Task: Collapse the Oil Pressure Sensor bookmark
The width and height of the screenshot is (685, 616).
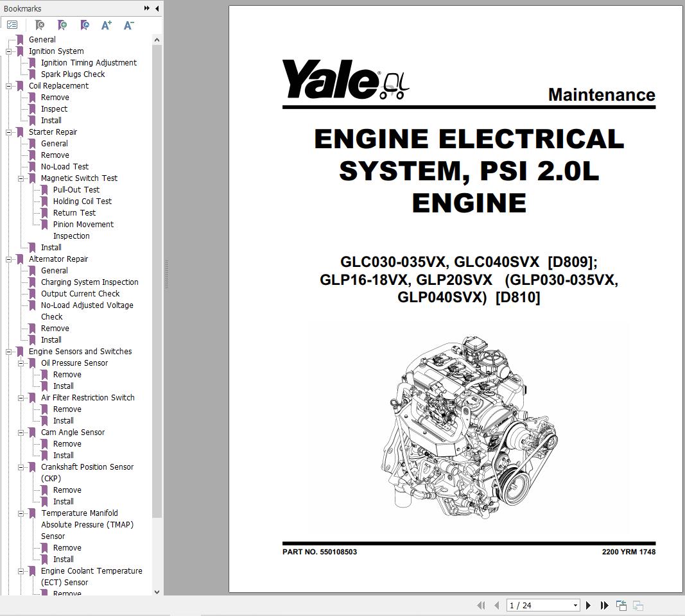Action: 21,363
